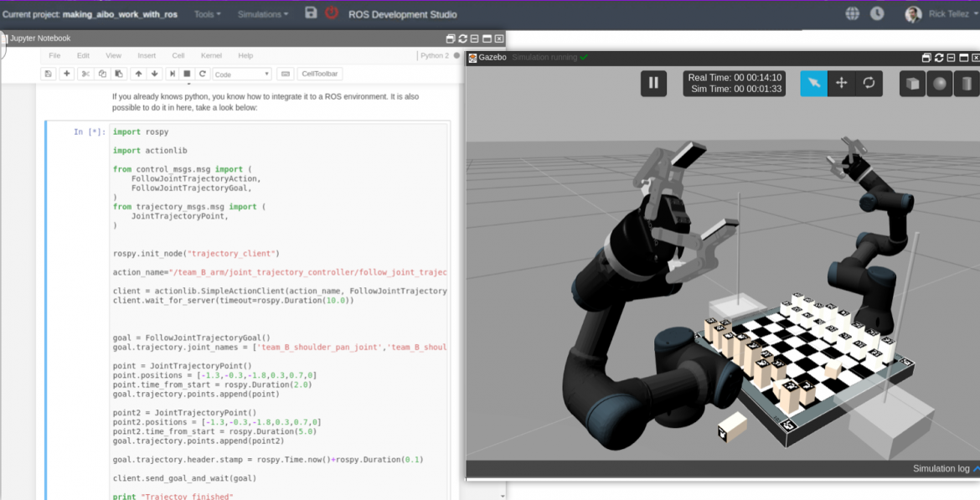The height and width of the screenshot is (500, 980).
Task: Save the notebook with the floppy icon
Action: (48, 74)
